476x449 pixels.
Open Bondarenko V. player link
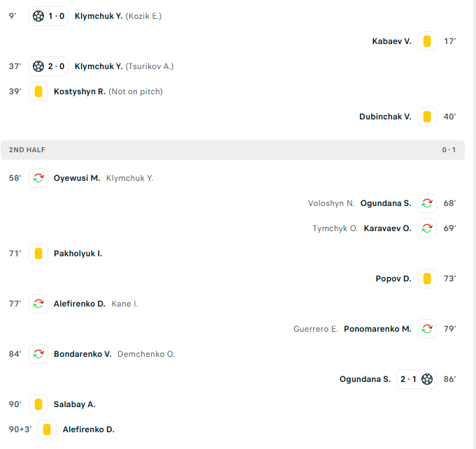82,354
